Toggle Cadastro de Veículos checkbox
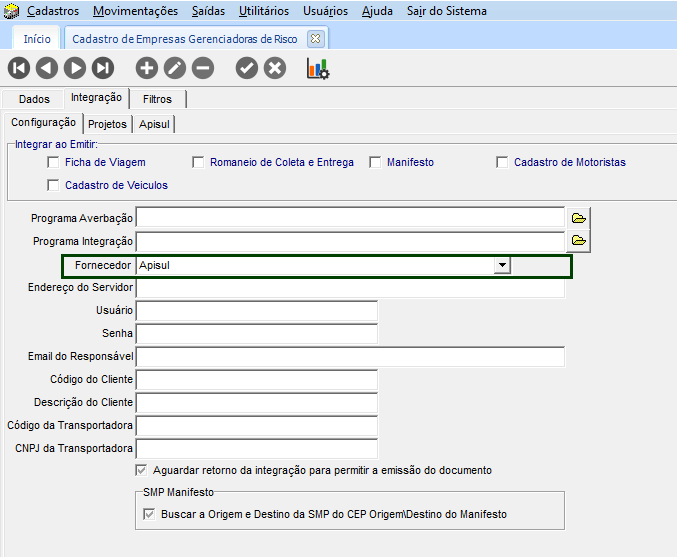Screen dimensions: 677x557 54,185
